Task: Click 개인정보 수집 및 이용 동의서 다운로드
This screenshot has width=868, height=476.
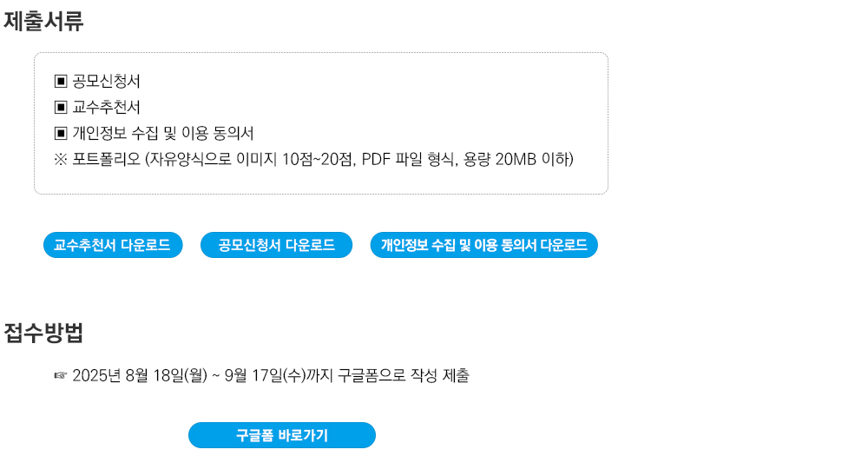Action: [x=483, y=245]
